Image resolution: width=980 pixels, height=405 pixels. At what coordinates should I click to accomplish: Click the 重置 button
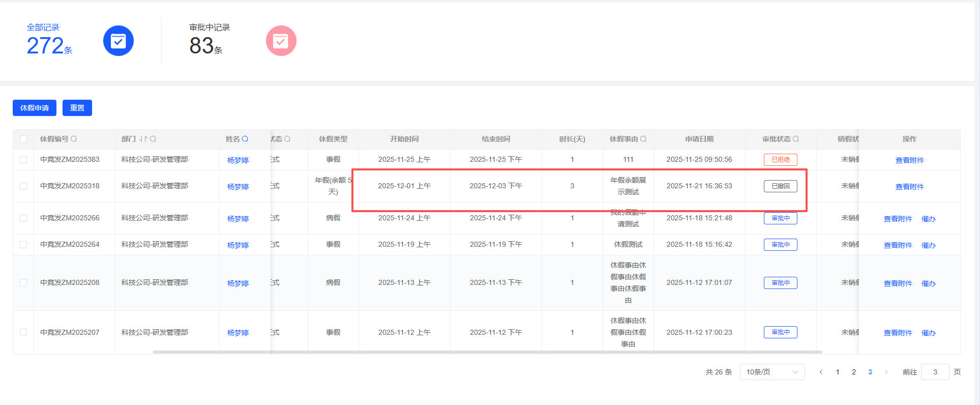(x=77, y=108)
